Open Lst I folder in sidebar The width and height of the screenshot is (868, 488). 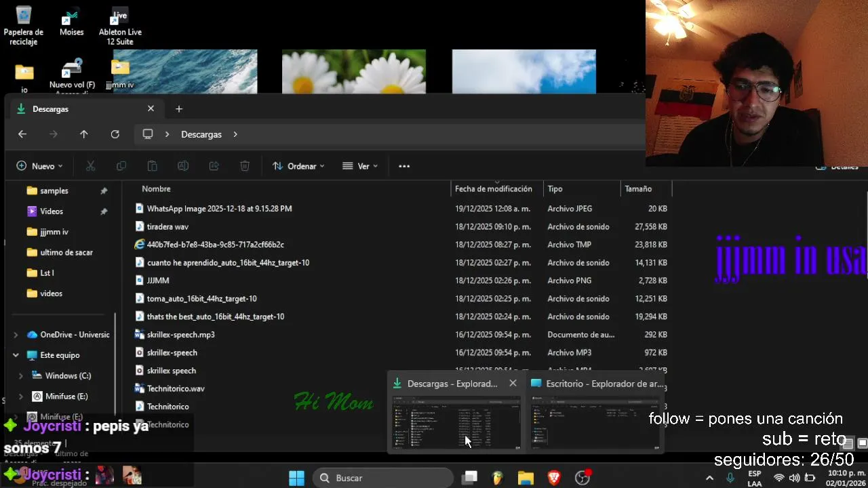click(47, 272)
